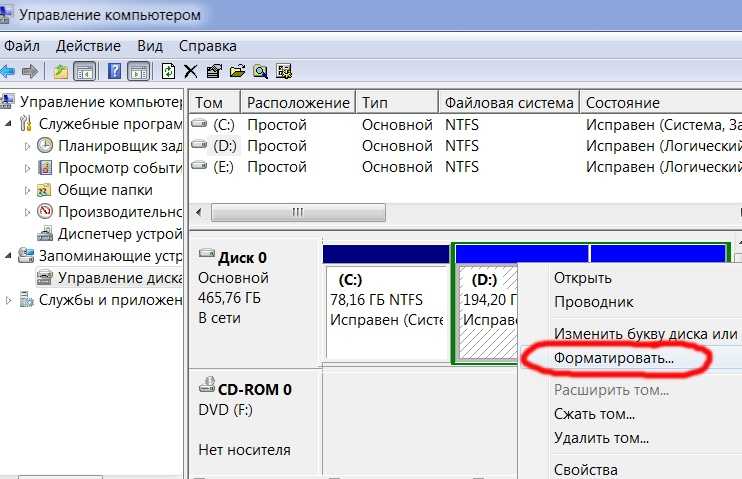Select Управление дисками in the tree
This screenshot has height=479, width=742.
[x=119, y=278]
